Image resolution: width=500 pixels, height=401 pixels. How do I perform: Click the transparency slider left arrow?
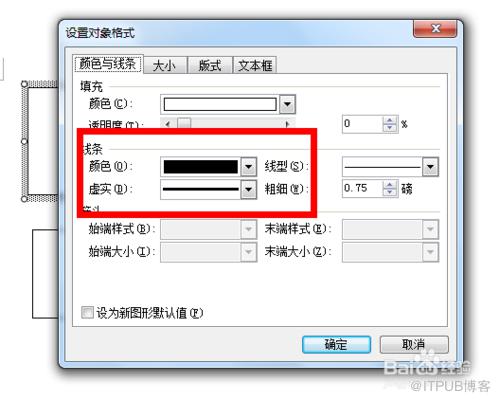[168, 124]
